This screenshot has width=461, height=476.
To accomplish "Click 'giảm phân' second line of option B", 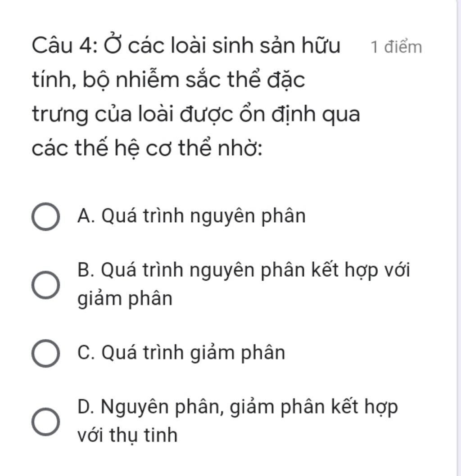I will (x=125, y=299).
